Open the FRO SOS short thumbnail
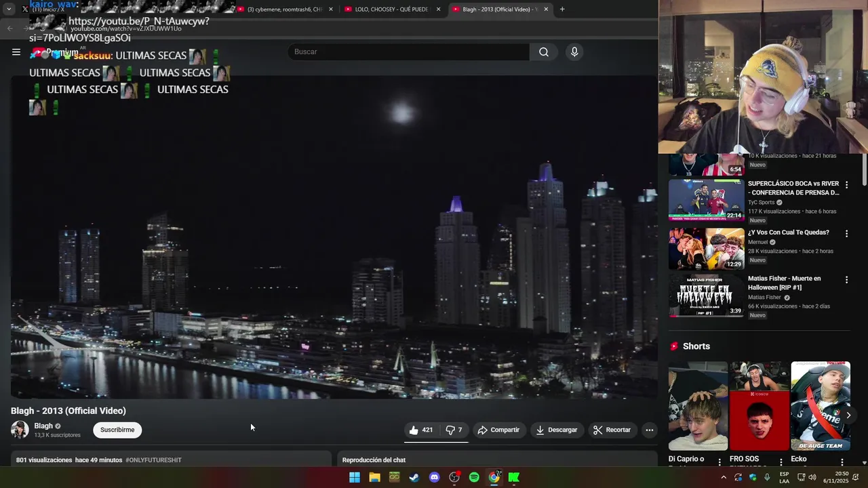The image size is (868, 488). click(x=759, y=406)
